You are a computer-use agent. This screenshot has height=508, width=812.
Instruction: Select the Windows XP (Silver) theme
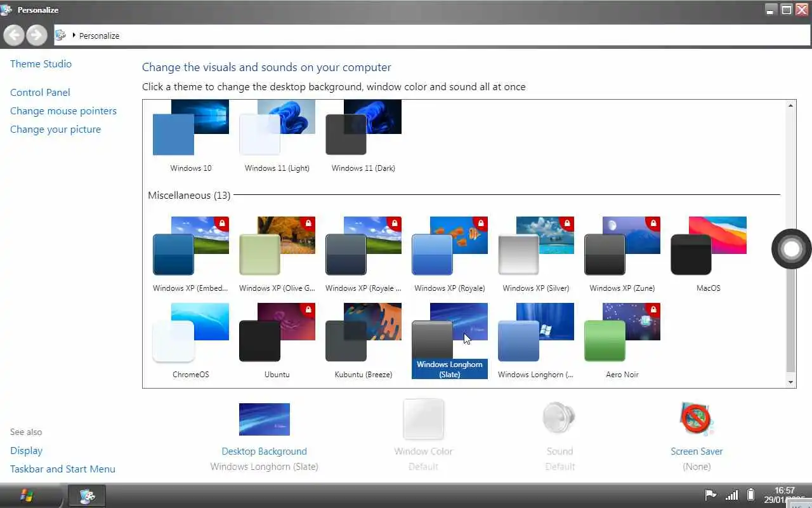pyautogui.click(x=536, y=254)
